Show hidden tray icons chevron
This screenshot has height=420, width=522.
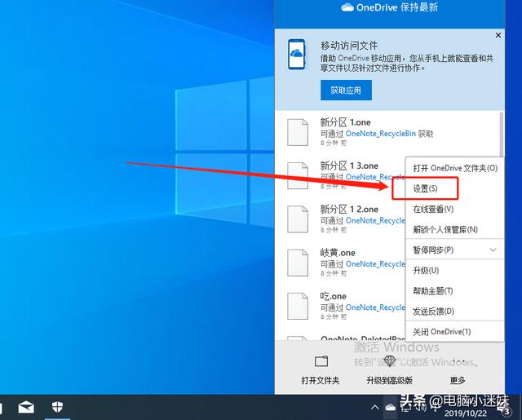tap(375, 407)
